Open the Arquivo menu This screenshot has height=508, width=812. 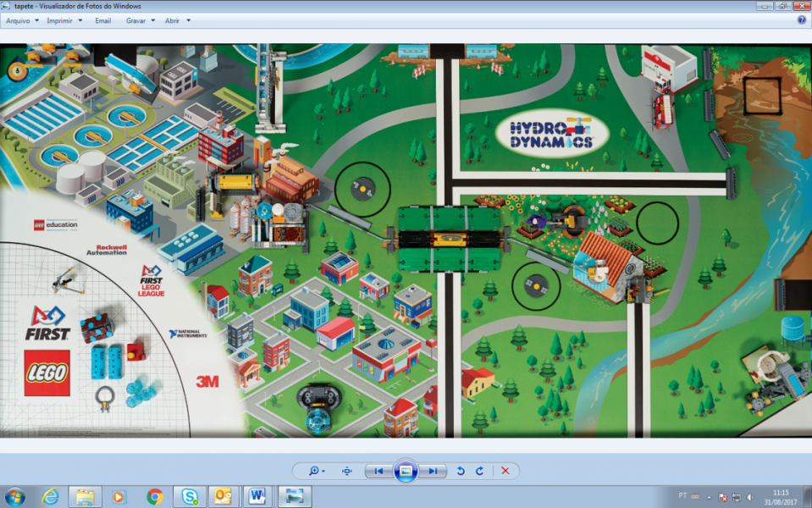click(22, 20)
